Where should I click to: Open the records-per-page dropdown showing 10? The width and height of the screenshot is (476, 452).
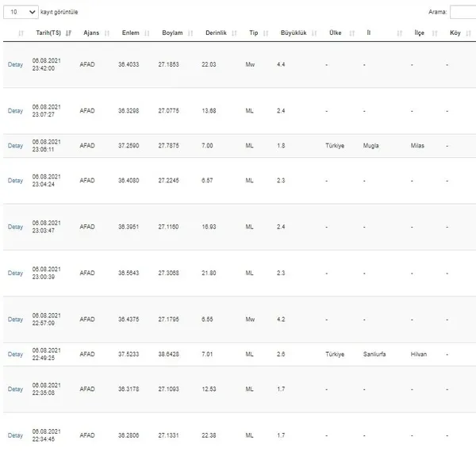tap(21, 12)
